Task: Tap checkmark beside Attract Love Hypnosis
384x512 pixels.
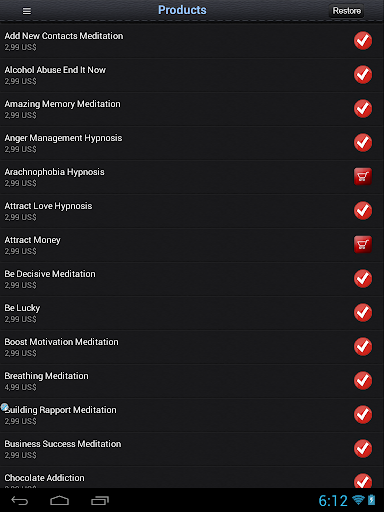Action: (363, 210)
